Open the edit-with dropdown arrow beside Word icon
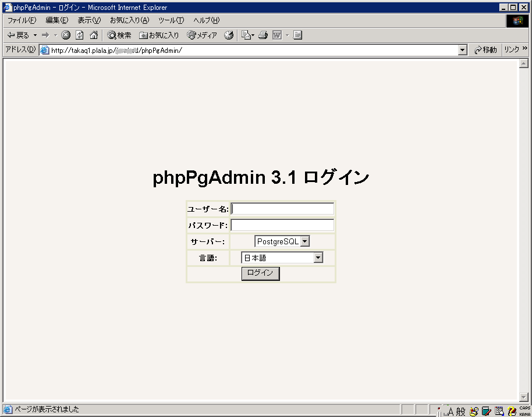This screenshot has height=417, width=532. (x=287, y=35)
